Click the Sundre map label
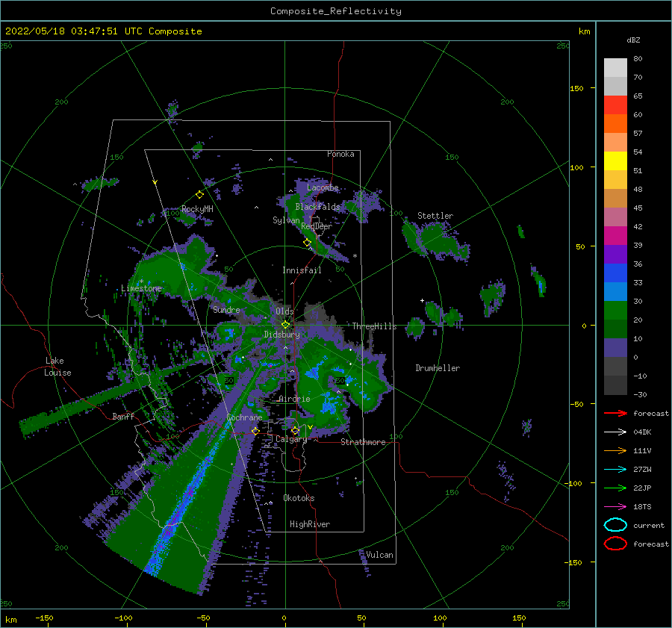The height and width of the screenshot is (628, 672). (x=226, y=309)
